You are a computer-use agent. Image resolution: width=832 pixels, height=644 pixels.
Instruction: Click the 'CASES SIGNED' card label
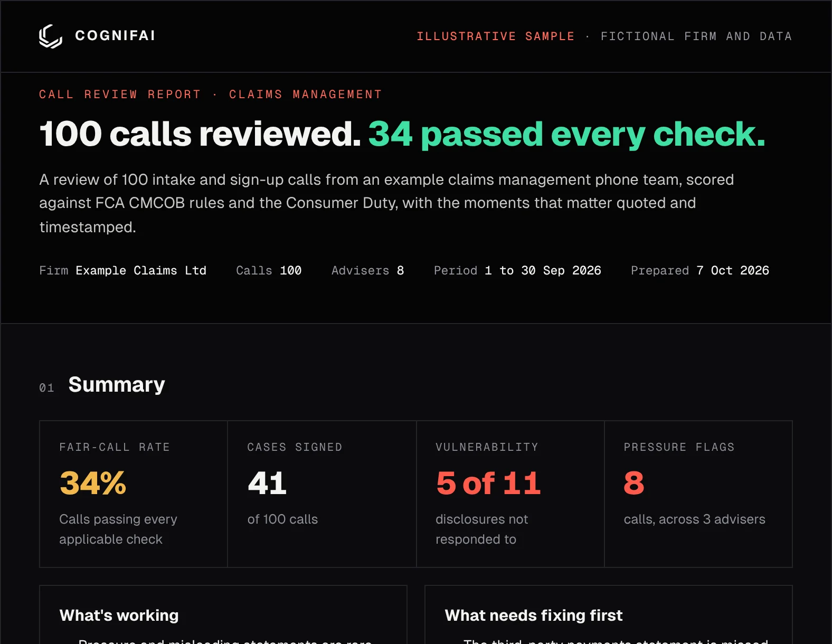click(295, 447)
